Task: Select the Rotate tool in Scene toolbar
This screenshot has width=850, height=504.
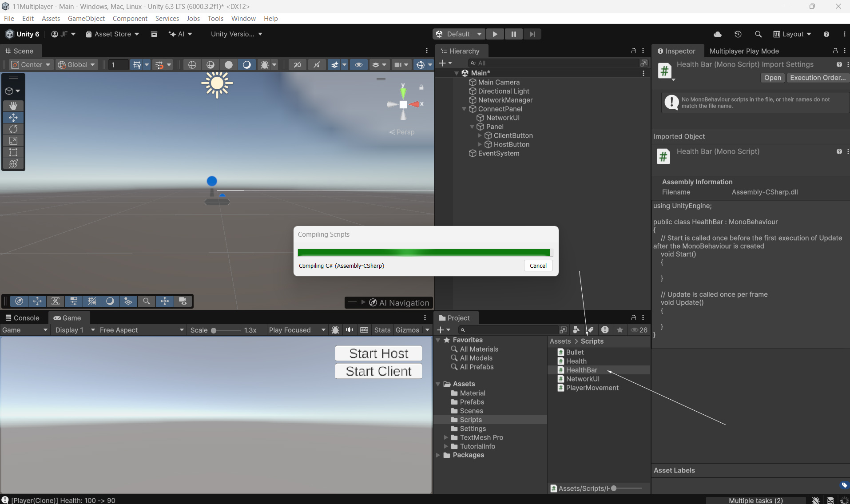Action: coord(13,129)
